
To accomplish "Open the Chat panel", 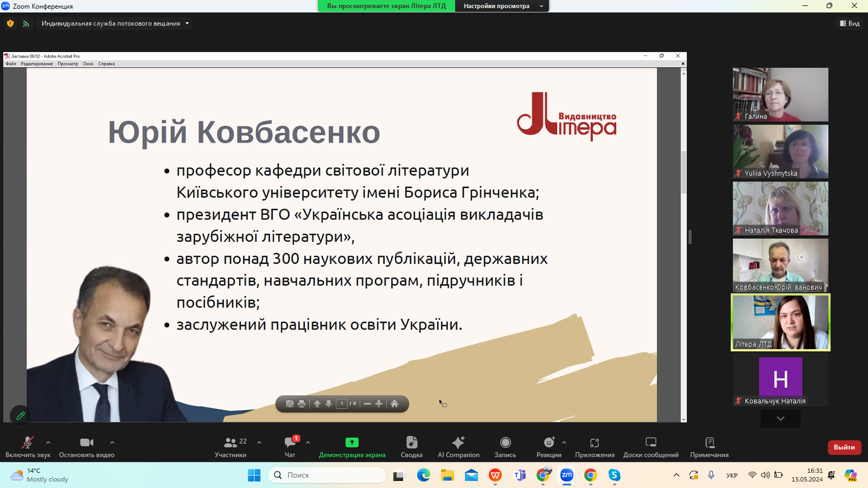I will (290, 447).
